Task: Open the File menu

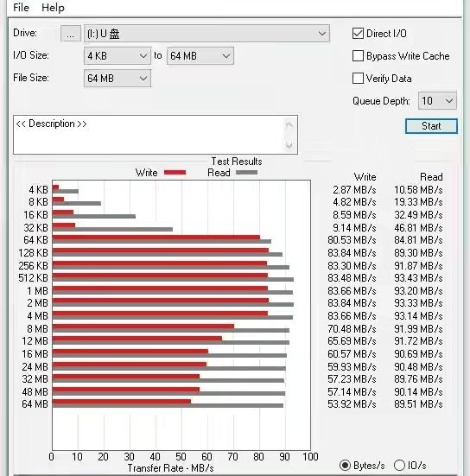Action: [x=21, y=7]
